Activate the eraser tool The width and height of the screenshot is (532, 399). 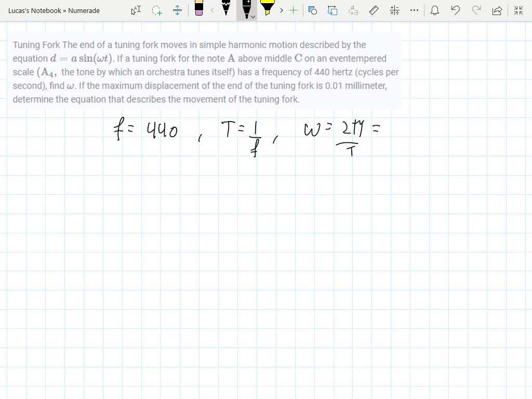[x=199, y=9]
